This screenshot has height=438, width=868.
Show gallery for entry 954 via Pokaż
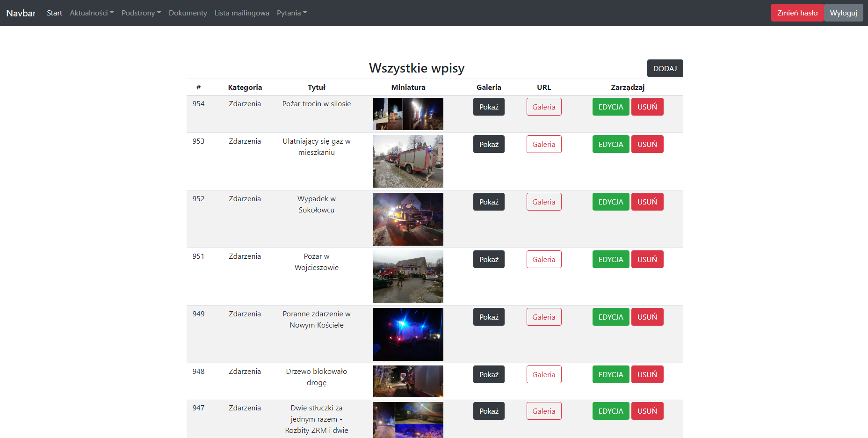(489, 107)
